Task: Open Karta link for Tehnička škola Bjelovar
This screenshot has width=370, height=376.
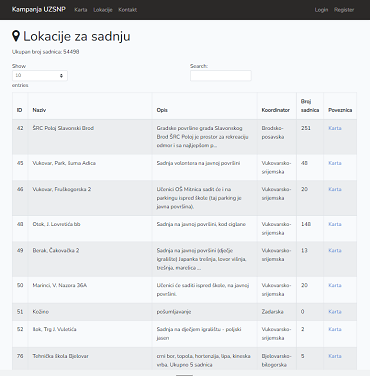Action: (335, 356)
